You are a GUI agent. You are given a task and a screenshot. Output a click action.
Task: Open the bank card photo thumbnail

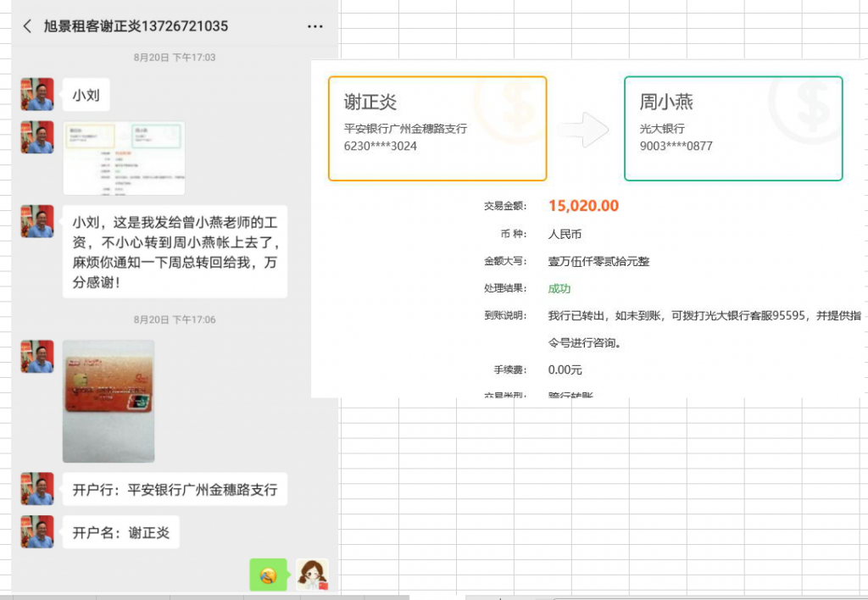click(108, 402)
